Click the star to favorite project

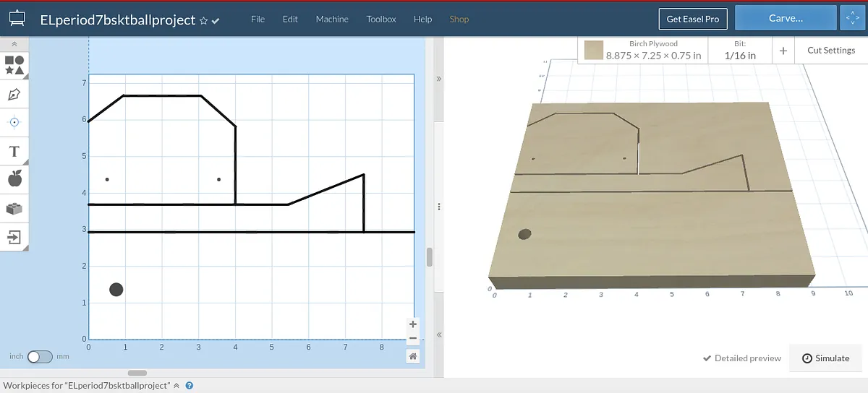(203, 20)
